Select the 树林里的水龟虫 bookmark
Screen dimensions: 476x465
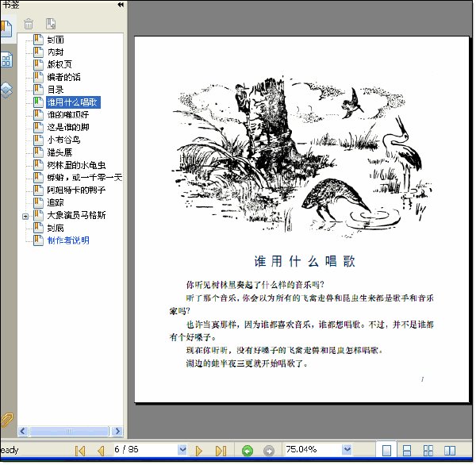(76, 165)
